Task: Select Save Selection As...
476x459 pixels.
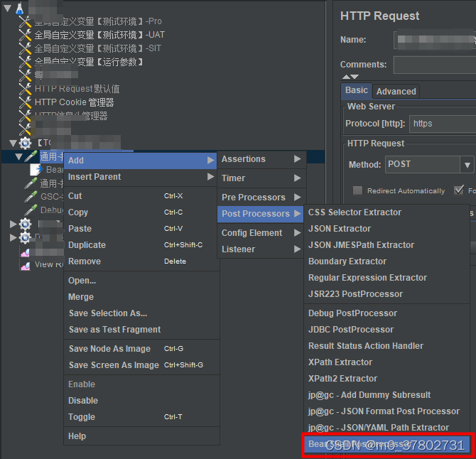Action: 140,313
